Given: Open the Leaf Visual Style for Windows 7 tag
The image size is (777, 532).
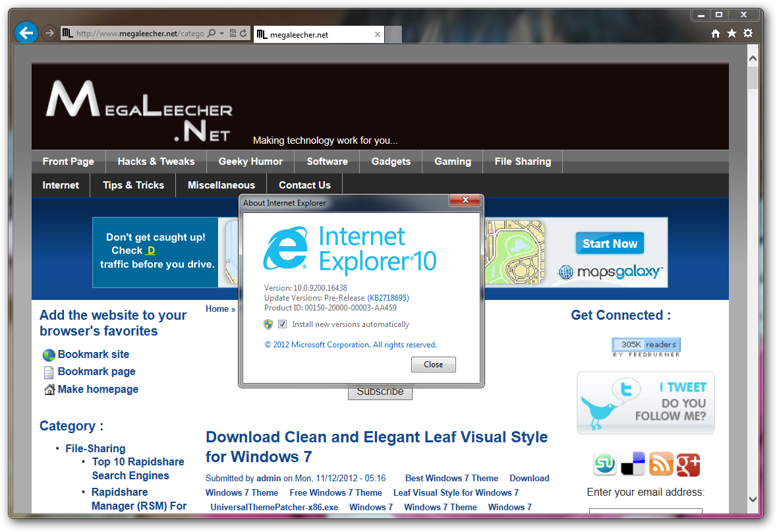Looking at the screenshot, I should 457,493.
